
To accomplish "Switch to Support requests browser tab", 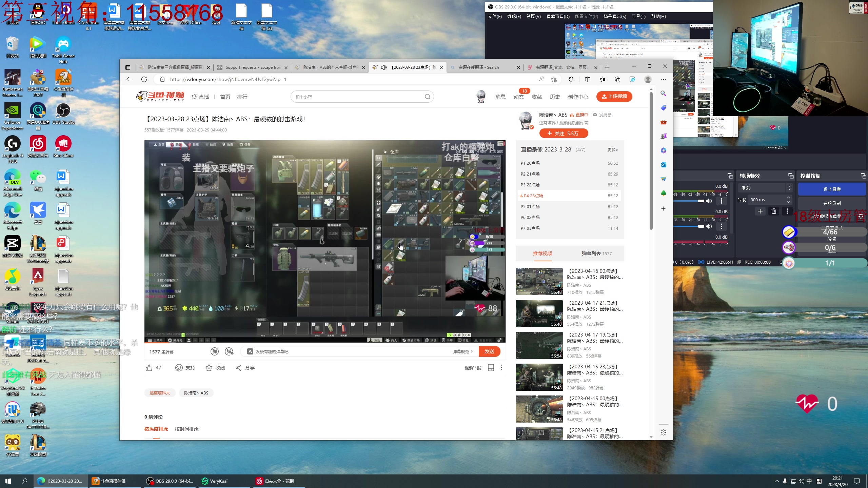I will [253, 67].
